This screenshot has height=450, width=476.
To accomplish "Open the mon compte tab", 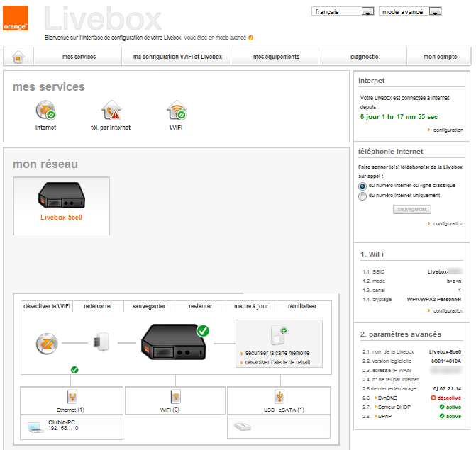I will pyautogui.click(x=440, y=57).
